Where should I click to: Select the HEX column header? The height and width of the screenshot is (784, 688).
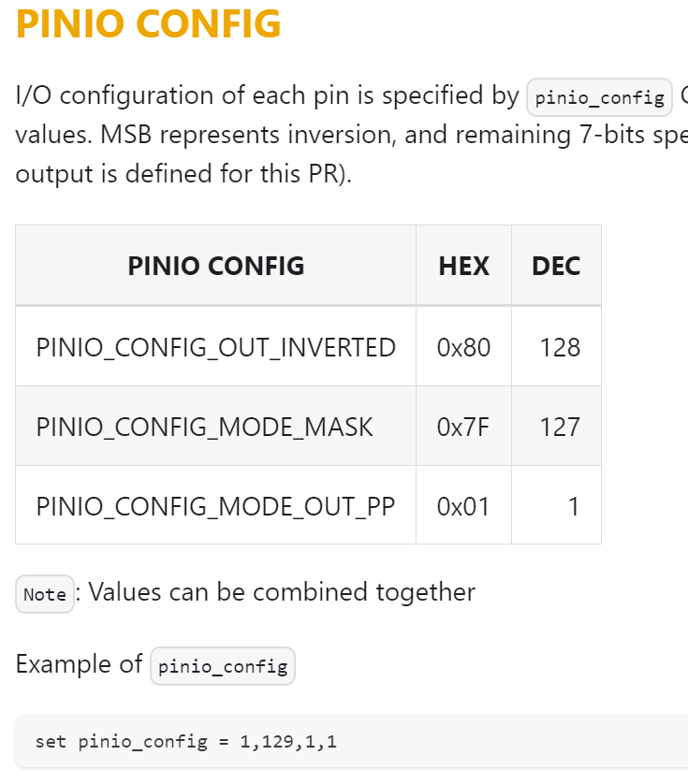coord(463,266)
